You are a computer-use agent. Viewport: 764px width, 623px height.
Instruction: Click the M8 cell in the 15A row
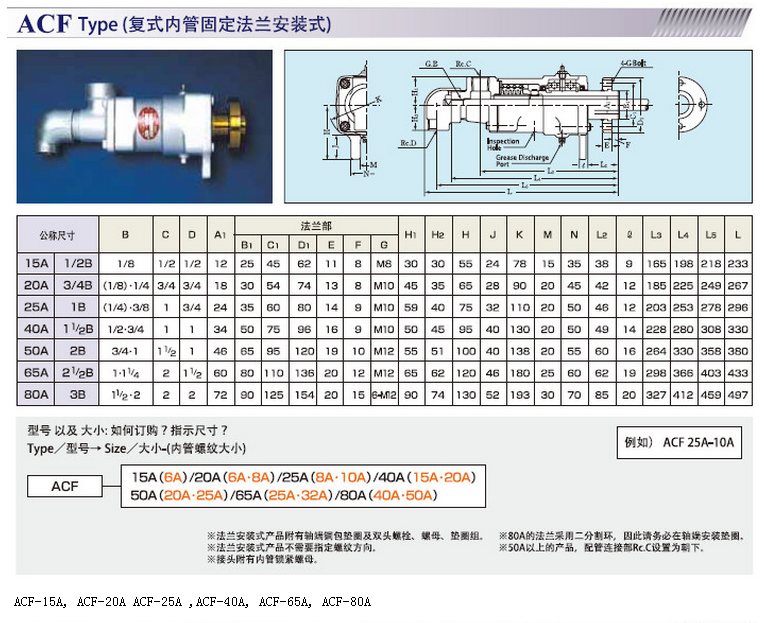pos(384,264)
